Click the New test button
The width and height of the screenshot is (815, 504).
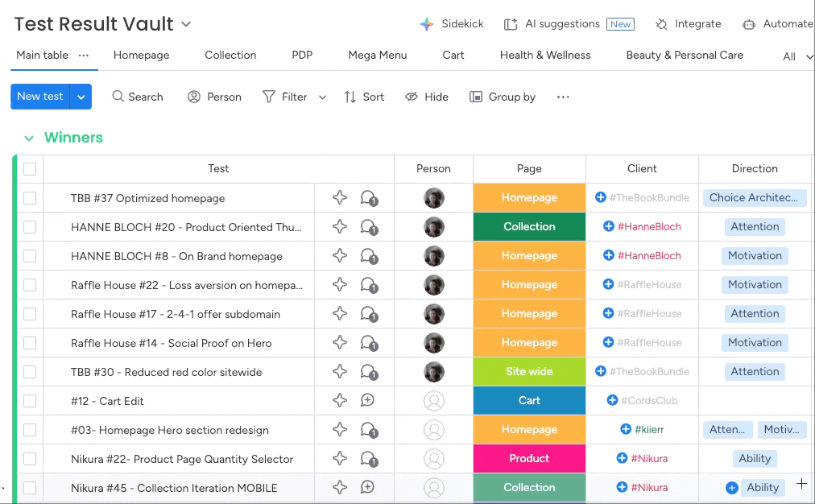click(40, 97)
